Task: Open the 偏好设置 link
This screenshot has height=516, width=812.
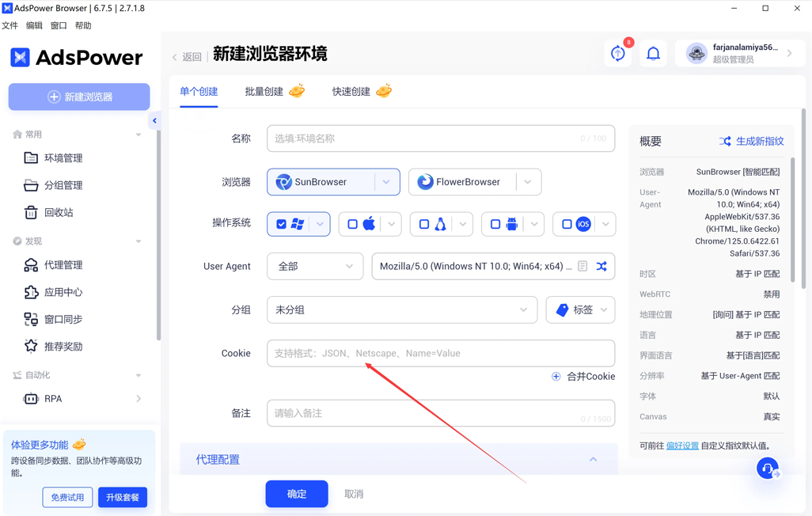Action: tap(682, 446)
